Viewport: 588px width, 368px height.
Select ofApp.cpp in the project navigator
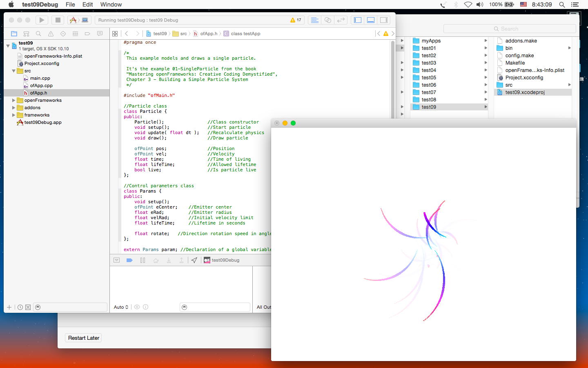tap(41, 85)
